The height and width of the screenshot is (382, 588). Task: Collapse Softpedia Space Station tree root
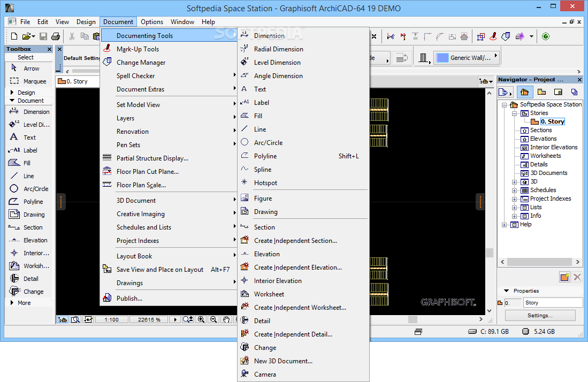[x=505, y=105]
